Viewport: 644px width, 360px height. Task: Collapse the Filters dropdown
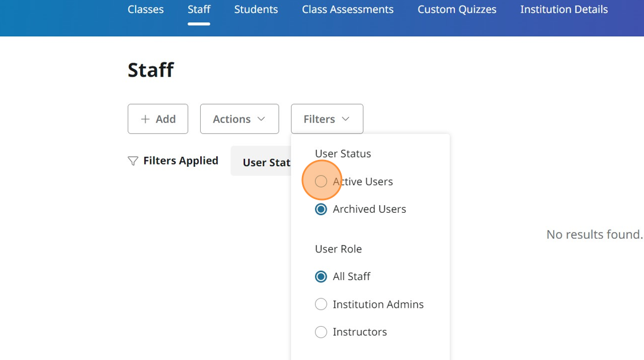(x=326, y=119)
